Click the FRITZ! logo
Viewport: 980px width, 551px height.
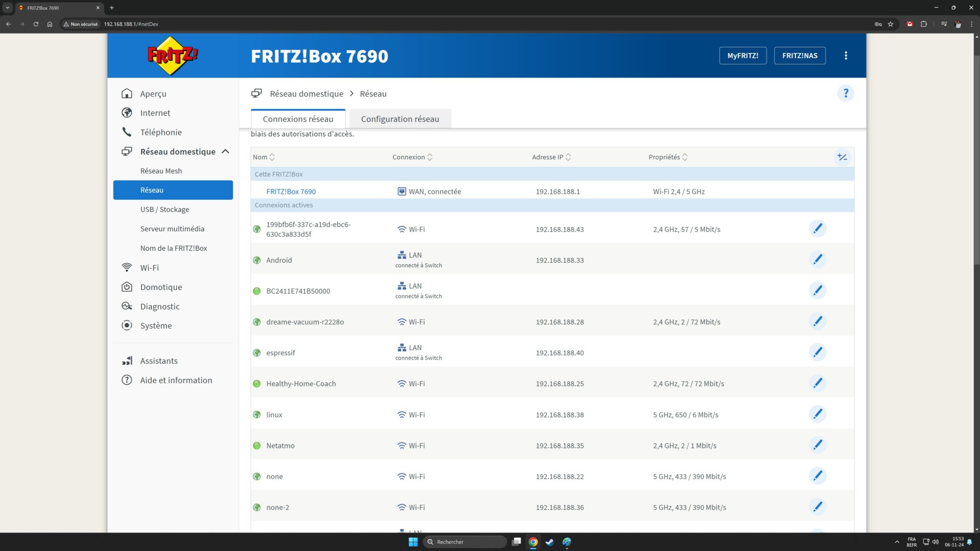(x=172, y=55)
